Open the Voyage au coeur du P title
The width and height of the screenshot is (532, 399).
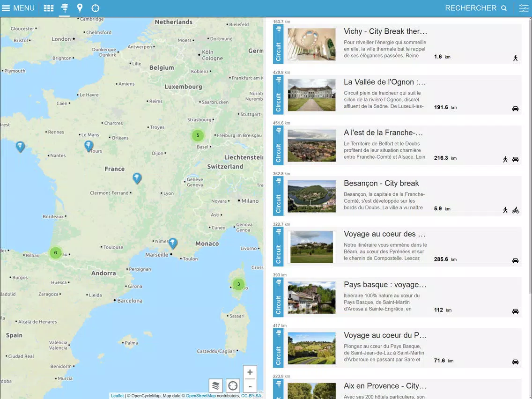385,335
